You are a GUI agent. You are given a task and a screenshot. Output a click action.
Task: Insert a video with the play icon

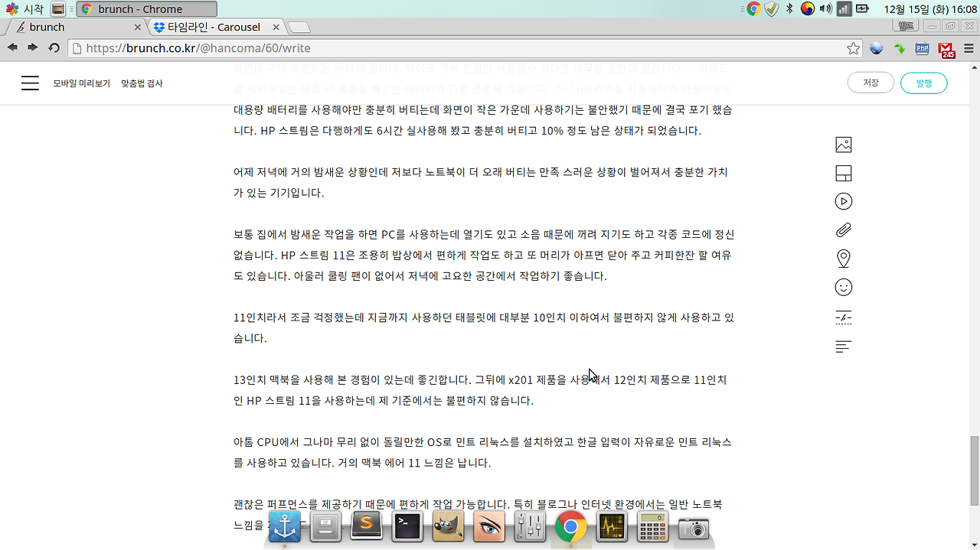[843, 200]
